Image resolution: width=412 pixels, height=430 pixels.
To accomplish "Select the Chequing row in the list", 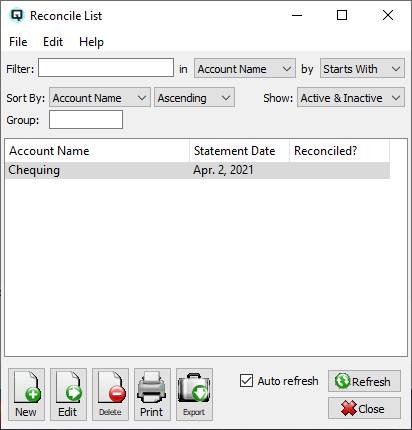I will coord(197,170).
